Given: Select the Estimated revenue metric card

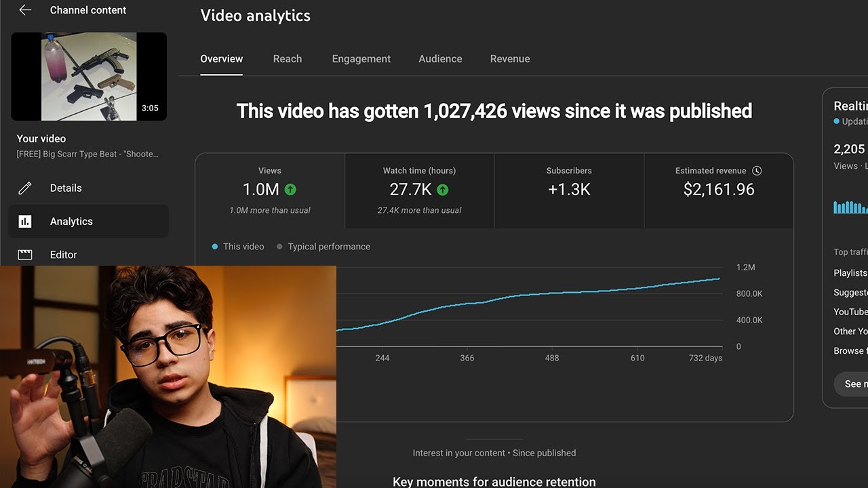Looking at the screenshot, I should pyautogui.click(x=718, y=190).
